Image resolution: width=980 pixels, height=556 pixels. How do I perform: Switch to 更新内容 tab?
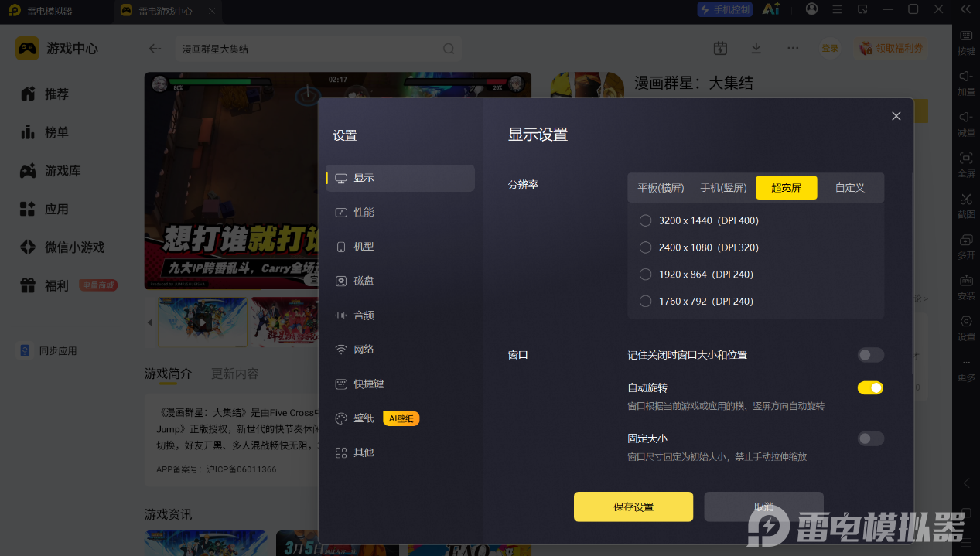click(235, 374)
